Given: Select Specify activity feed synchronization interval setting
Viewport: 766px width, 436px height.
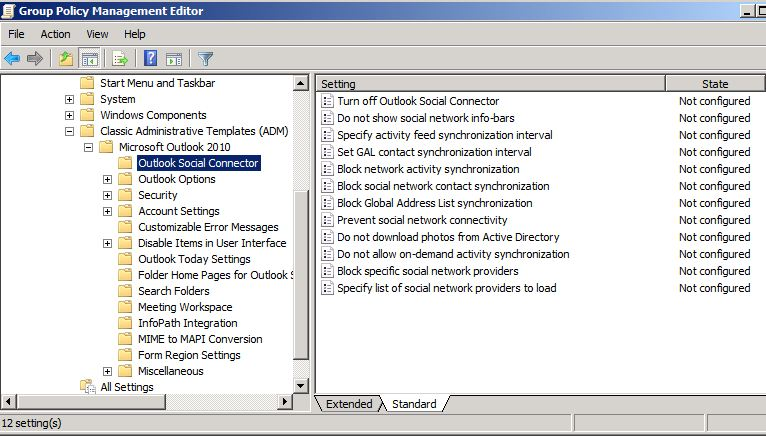Looking at the screenshot, I should coord(445,135).
